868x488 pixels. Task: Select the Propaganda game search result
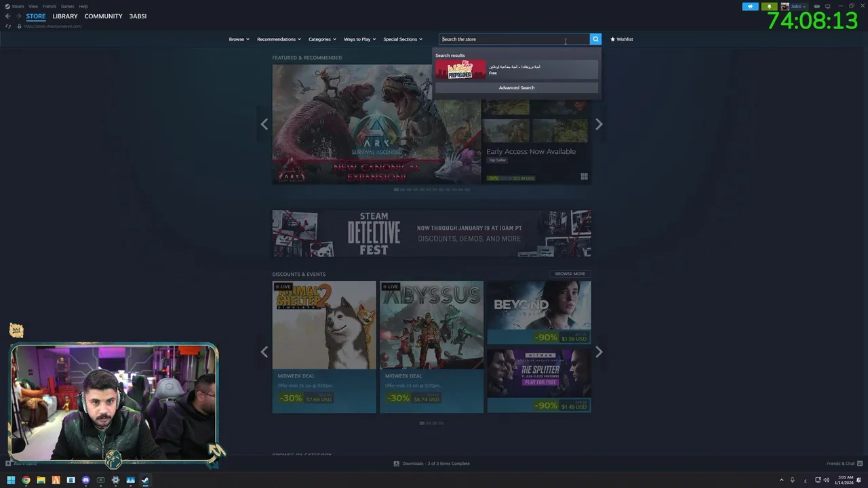(517, 69)
